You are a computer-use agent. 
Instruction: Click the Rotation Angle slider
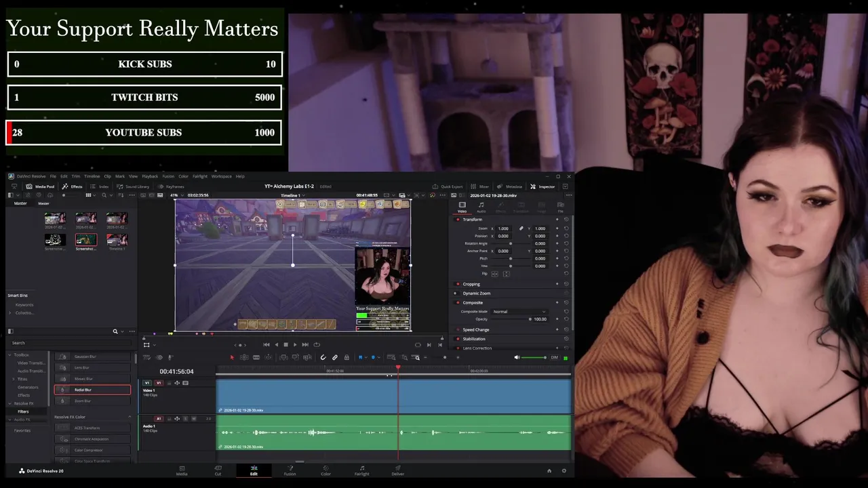coord(510,243)
